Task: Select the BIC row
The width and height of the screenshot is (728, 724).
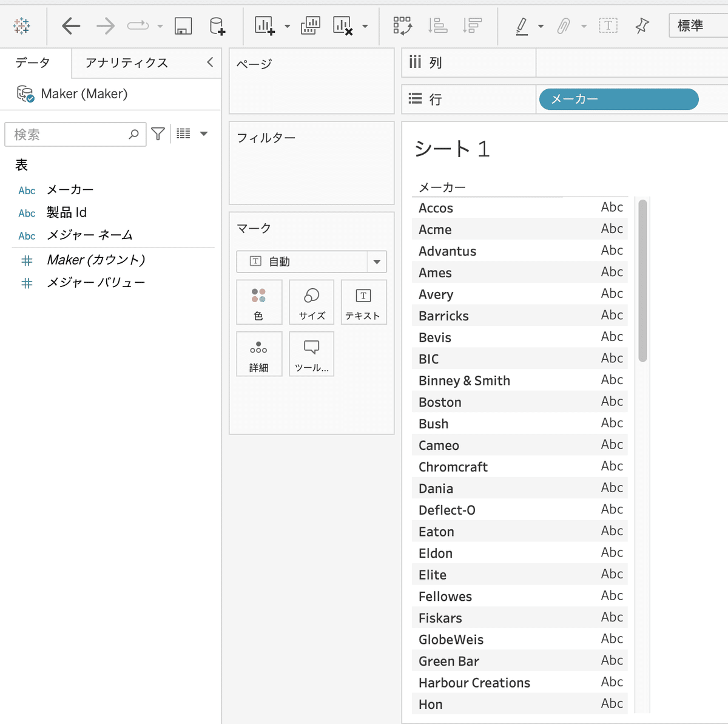Action: 519,359
